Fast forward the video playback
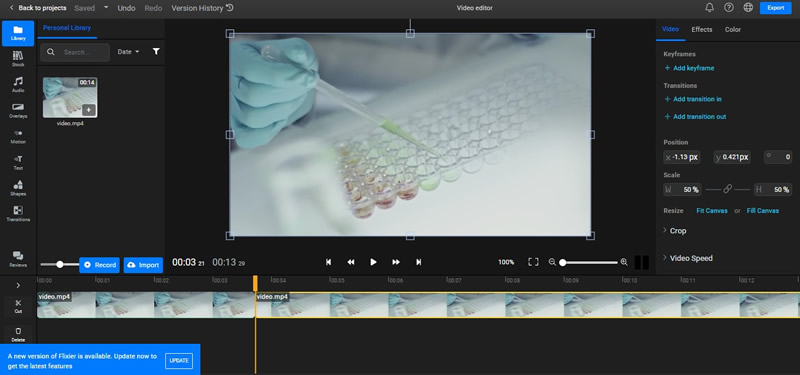800x375 pixels. [x=396, y=262]
